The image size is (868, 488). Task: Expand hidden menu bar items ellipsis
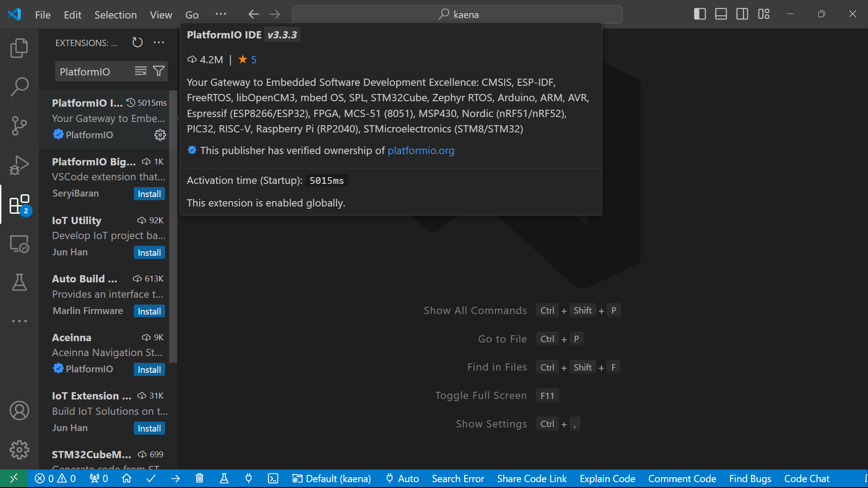[221, 14]
